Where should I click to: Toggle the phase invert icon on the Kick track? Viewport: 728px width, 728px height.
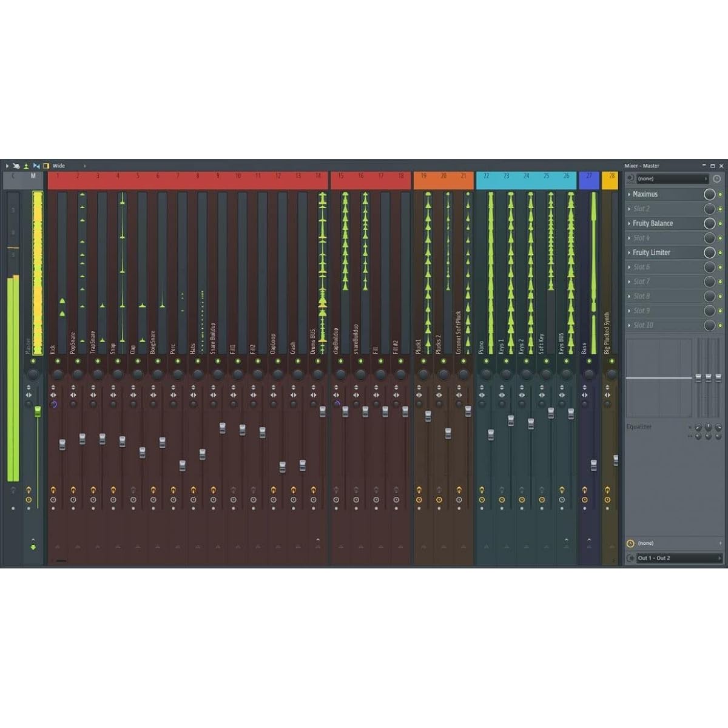[53, 388]
